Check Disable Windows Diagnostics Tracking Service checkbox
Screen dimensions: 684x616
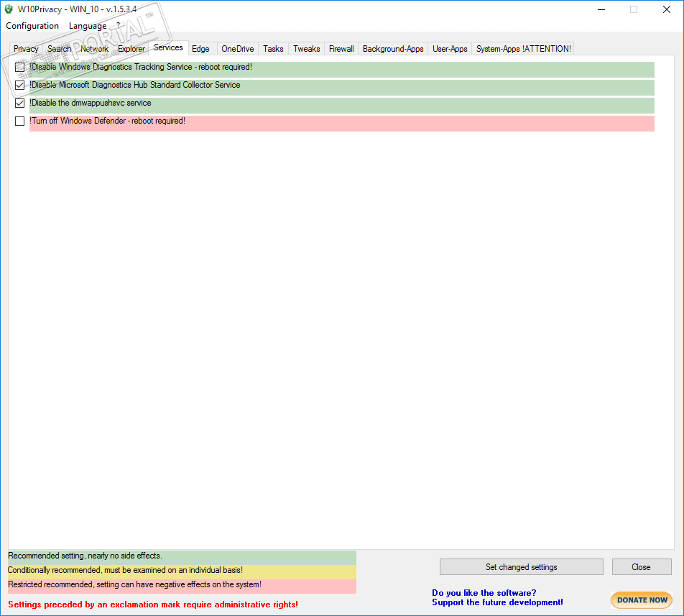pos(19,67)
